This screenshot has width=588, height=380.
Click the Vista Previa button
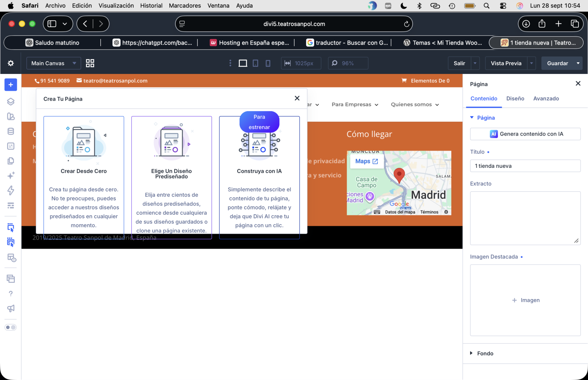(506, 63)
